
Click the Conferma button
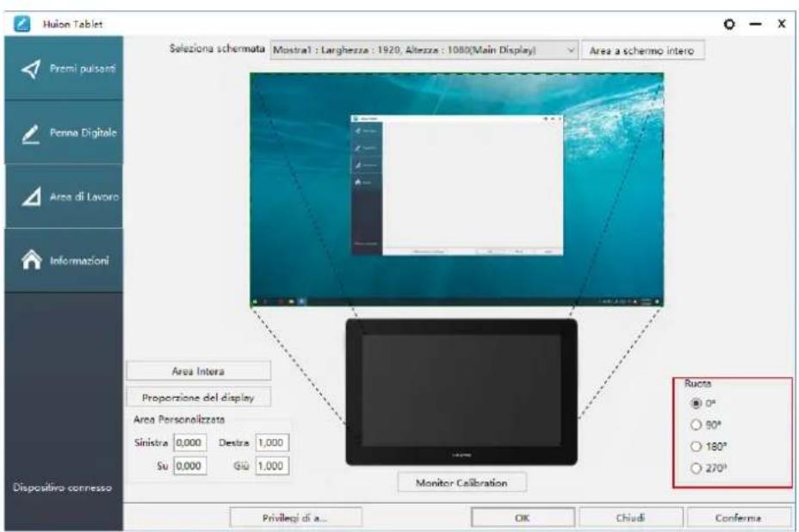(739, 517)
